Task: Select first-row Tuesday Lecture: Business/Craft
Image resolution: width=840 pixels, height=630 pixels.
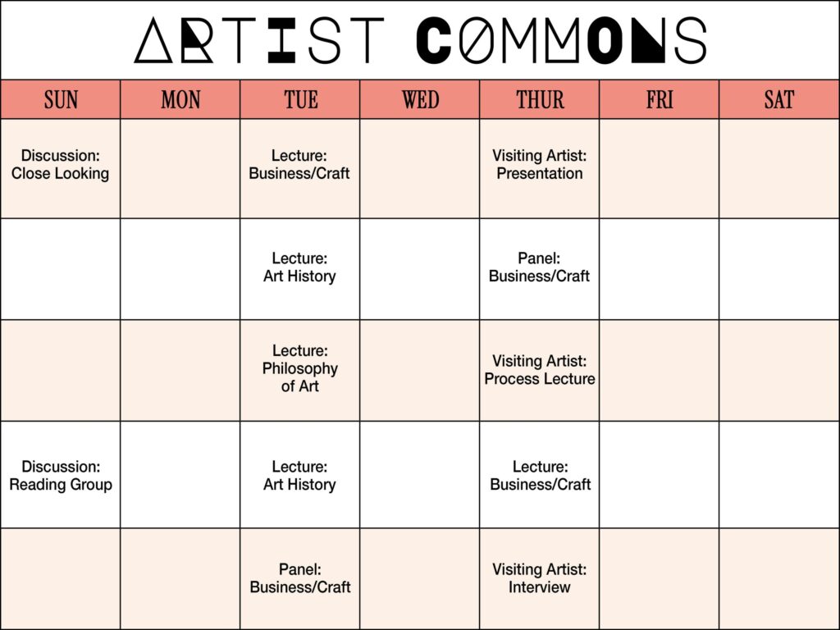Action: click(x=299, y=164)
